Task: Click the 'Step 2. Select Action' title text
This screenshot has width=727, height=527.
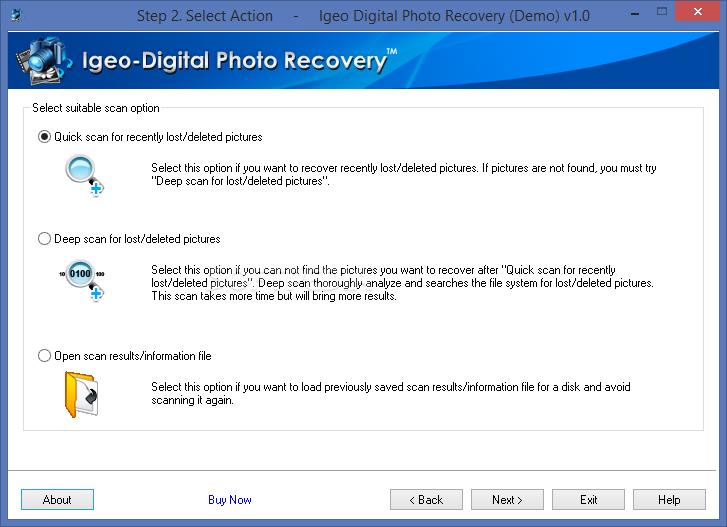Action: (x=204, y=16)
